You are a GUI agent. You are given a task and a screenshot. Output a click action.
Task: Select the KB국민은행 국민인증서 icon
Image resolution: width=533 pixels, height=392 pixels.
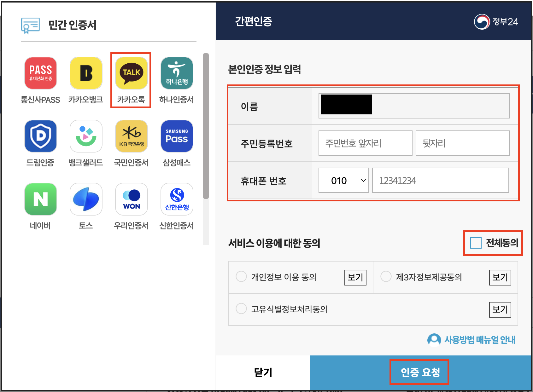132,136
